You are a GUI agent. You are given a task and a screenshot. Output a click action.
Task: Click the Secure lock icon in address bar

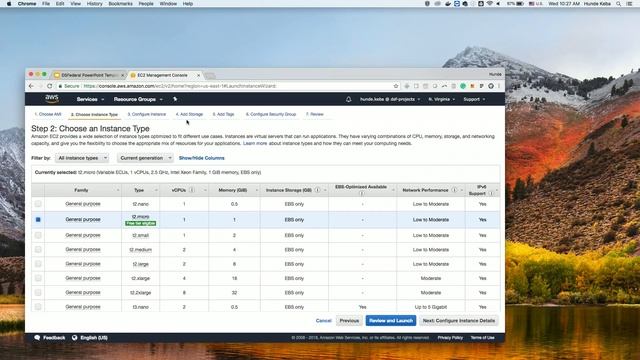coord(60,86)
